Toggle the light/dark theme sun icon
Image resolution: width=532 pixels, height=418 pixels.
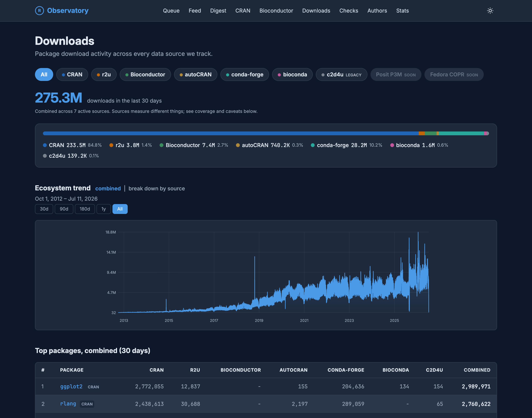click(490, 10)
